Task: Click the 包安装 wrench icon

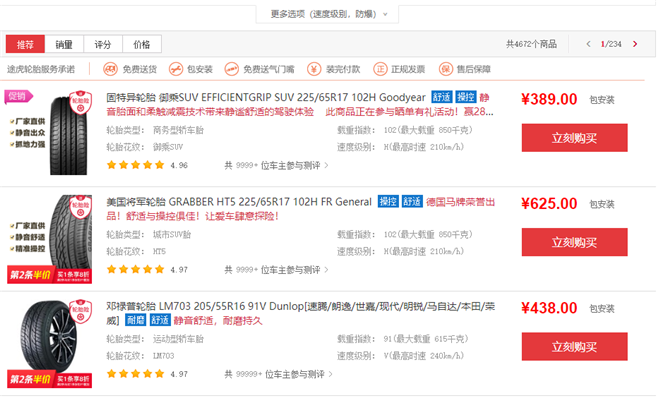Action: pos(176,69)
